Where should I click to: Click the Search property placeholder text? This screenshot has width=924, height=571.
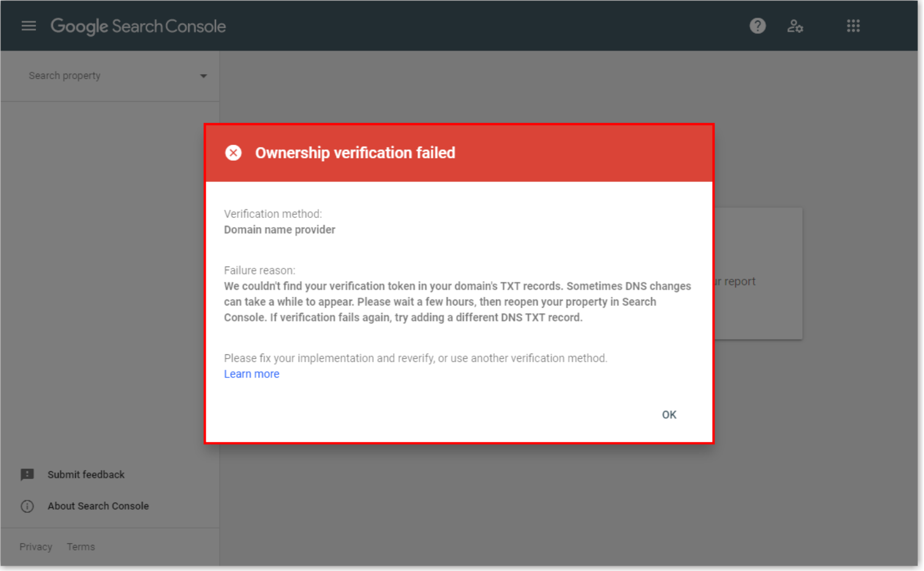click(x=65, y=75)
